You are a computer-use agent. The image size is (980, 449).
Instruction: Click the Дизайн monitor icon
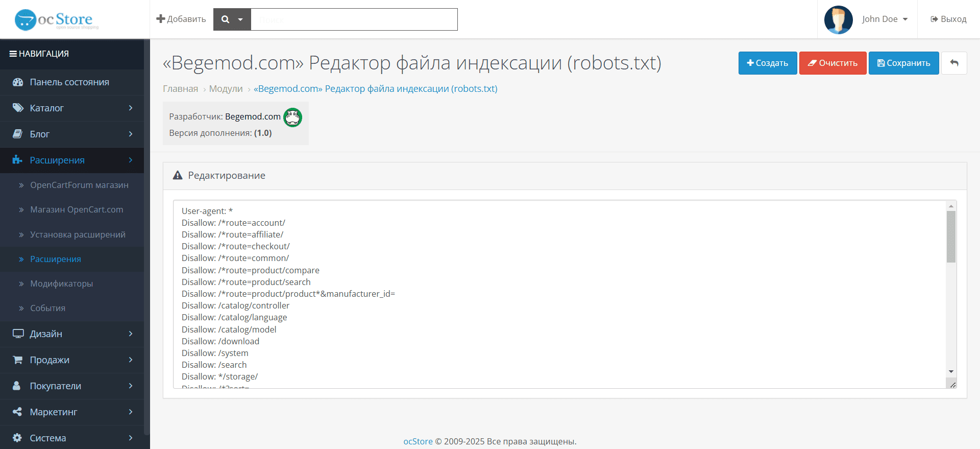click(18, 334)
